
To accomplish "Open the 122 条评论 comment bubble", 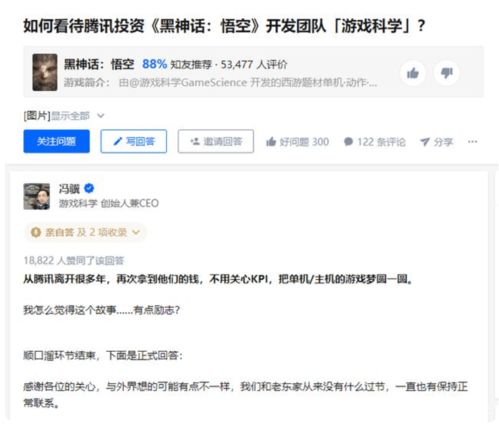I will (x=348, y=142).
